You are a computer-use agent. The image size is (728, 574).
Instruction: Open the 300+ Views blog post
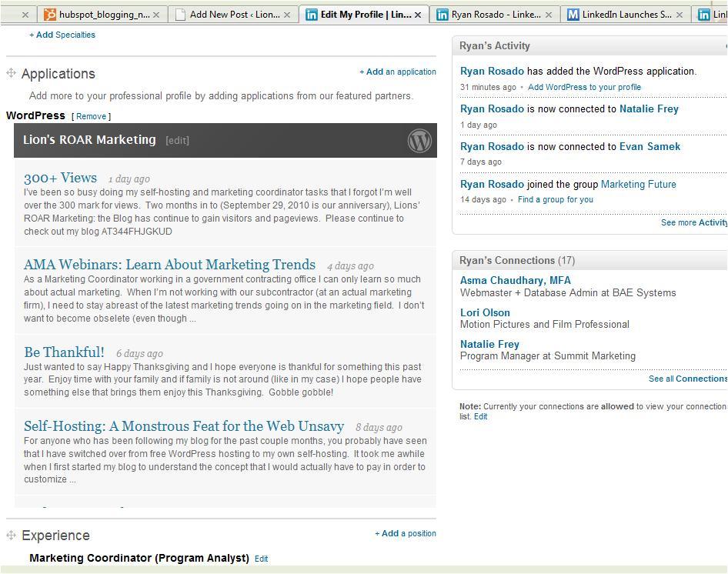point(60,178)
